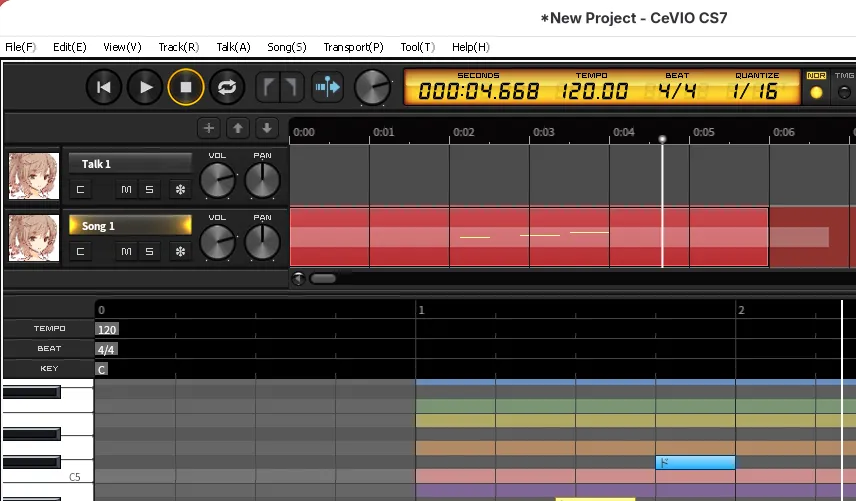Click the SECONDS time display 000:04.668
This screenshot has height=501, width=856.
click(478, 91)
